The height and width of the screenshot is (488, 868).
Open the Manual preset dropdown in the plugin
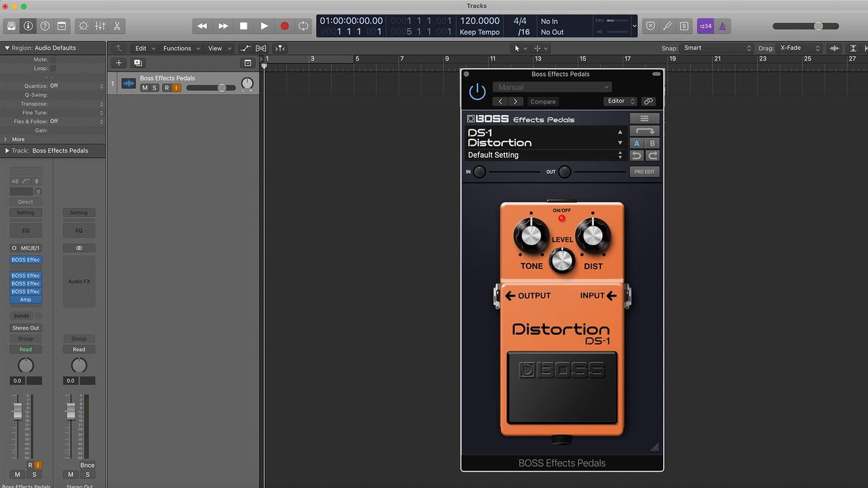(553, 87)
